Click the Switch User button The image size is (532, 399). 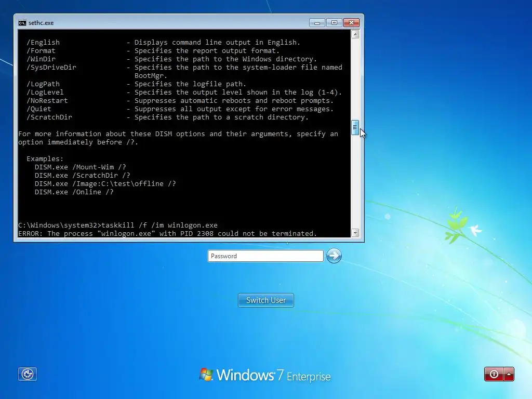click(x=266, y=300)
